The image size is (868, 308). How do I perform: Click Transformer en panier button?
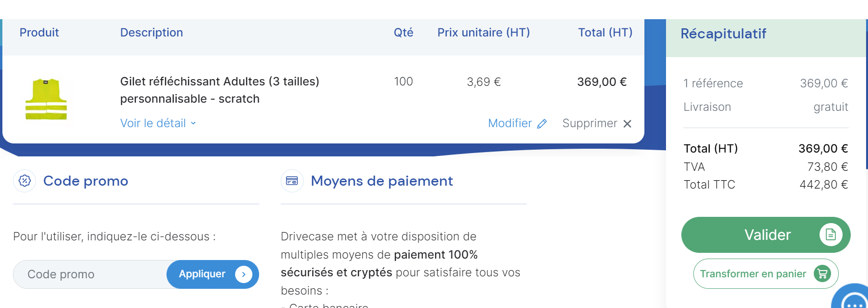(x=766, y=274)
